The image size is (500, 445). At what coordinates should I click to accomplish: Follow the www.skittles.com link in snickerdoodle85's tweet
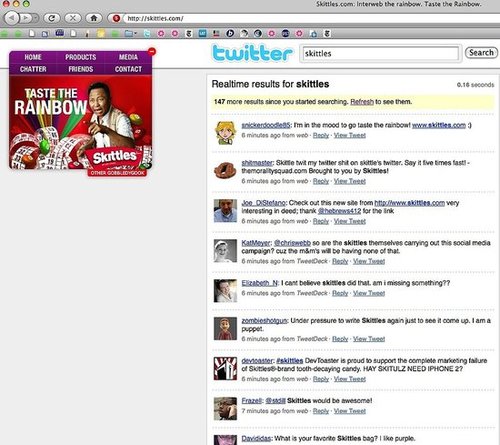click(x=439, y=125)
